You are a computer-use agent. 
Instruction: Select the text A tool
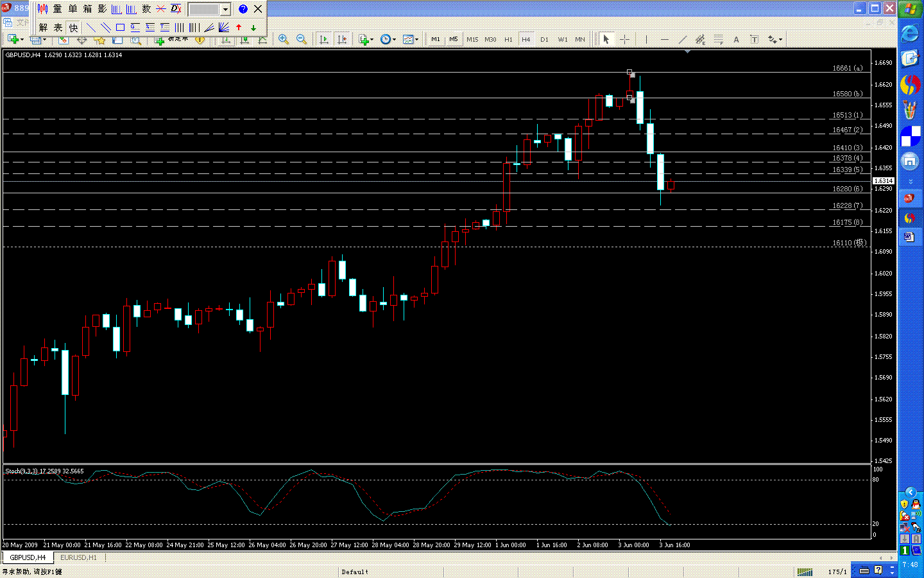(736, 40)
